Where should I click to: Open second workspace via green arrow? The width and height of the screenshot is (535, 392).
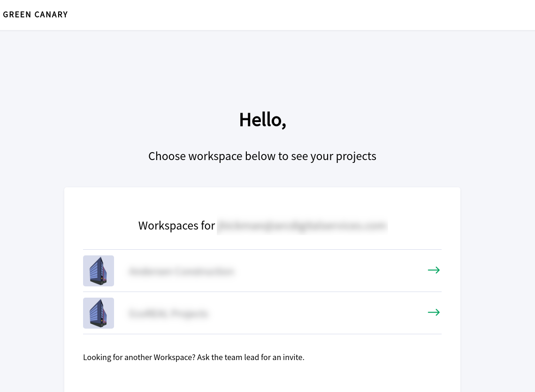pyautogui.click(x=434, y=312)
